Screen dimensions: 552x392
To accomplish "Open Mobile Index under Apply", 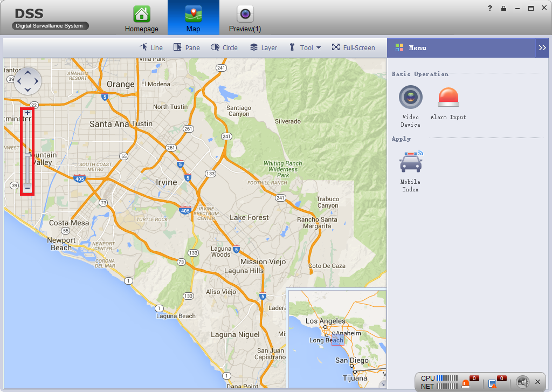I will (410, 171).
